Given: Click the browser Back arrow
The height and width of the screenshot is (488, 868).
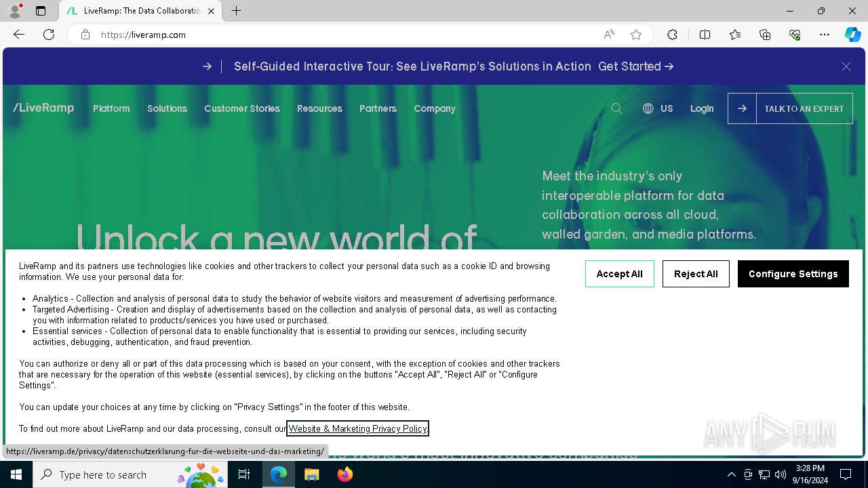Looking at the screenshot, I should click(x=19, y=35).
